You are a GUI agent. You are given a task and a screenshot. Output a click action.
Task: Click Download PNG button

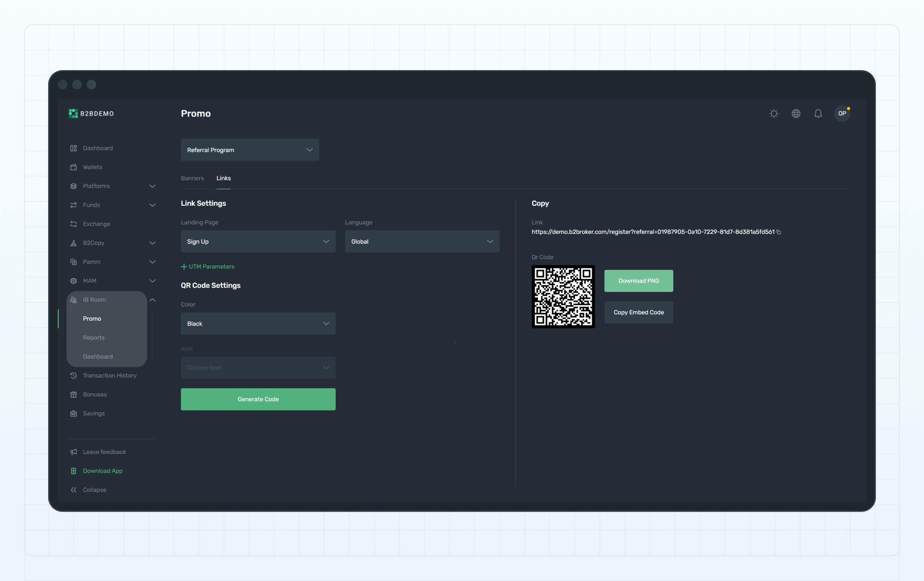(638, 281)
